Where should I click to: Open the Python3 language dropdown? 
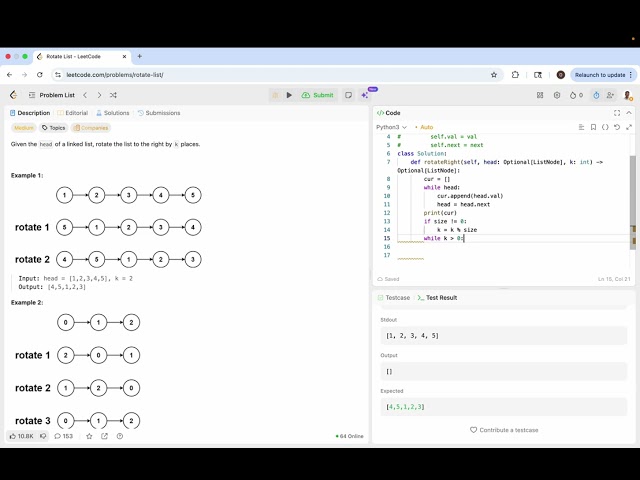[390, 127]
